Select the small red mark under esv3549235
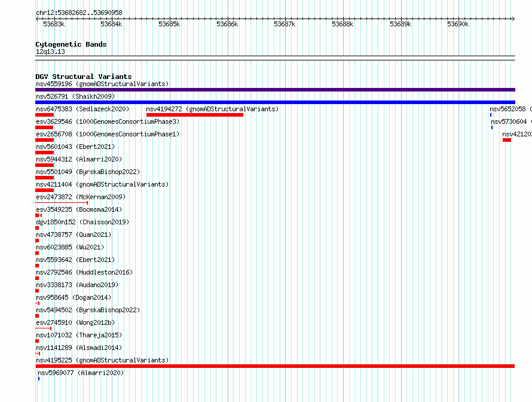The width and height of the screenshot is (532, 402). point(39,215)
